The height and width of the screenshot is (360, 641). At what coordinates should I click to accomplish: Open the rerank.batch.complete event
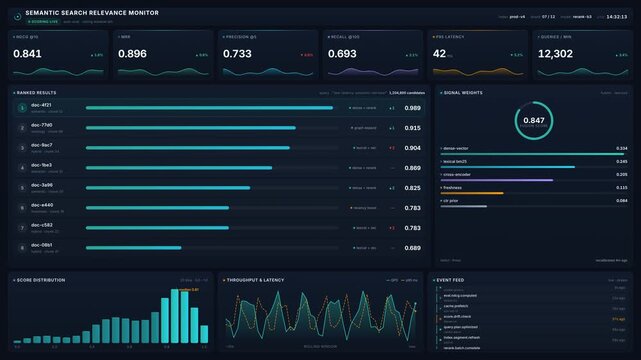pos(531,348)
